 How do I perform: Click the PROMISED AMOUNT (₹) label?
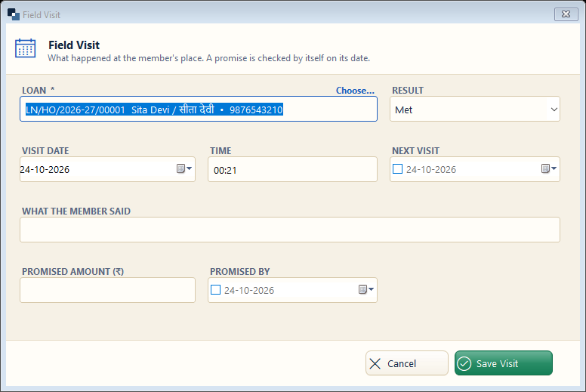(x=73, y=272)
